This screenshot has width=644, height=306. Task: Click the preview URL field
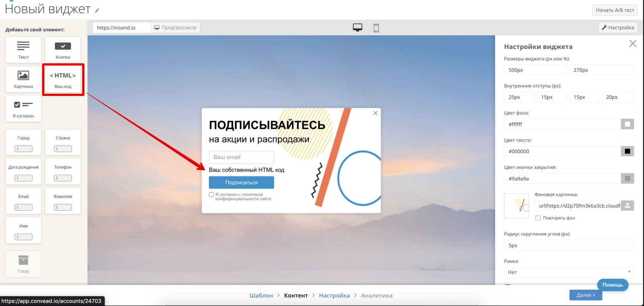pos(122,28)
